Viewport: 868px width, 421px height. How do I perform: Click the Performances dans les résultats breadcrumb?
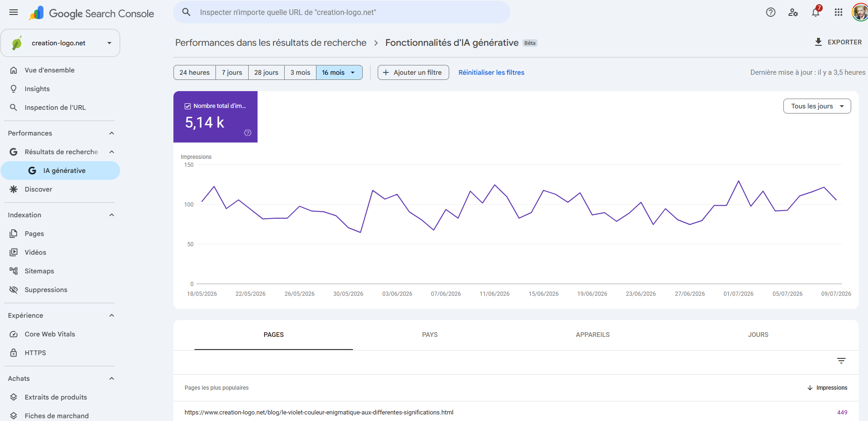tap(271, 43)
